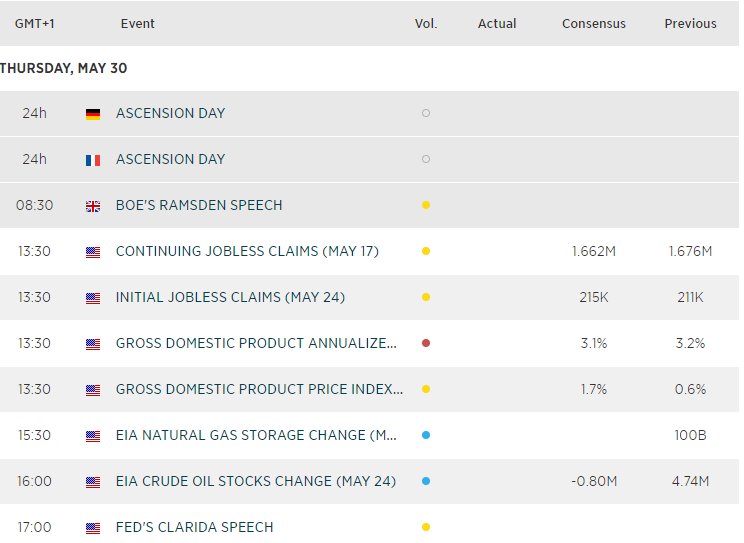Click the Vol. column header
The image size is (744, 543).
426,24
